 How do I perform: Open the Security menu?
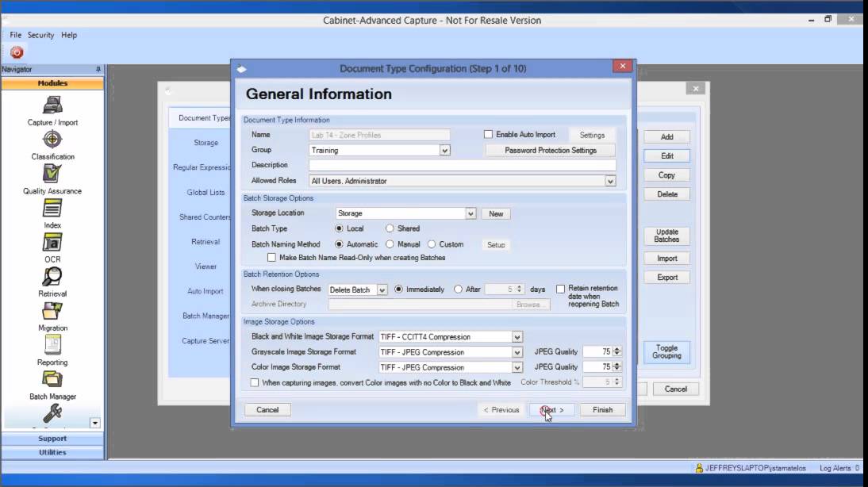click(x=41, y=35)
